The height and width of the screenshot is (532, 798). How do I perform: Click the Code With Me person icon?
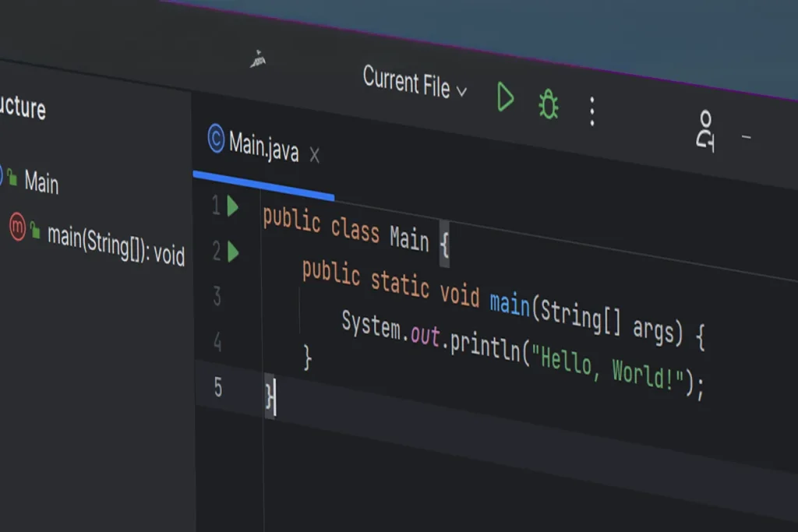click(x=705, y=130)
